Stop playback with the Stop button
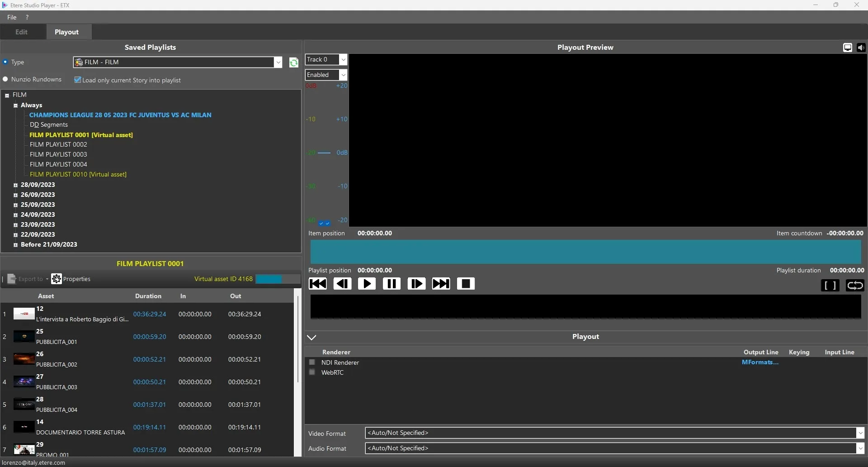Viewport: 868px width, 467px height. coord(466,284)
